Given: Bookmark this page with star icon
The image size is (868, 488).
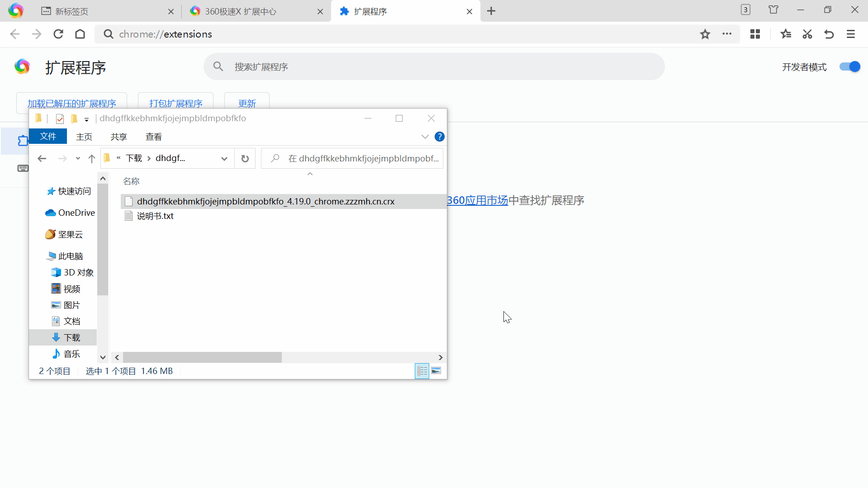Looking at the screenshot, I should pos(705,34).
